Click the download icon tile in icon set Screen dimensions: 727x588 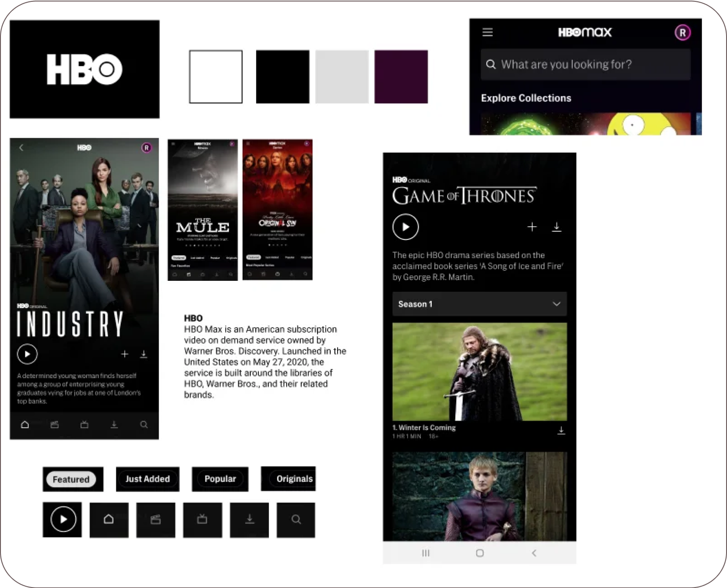coord(249,520)
